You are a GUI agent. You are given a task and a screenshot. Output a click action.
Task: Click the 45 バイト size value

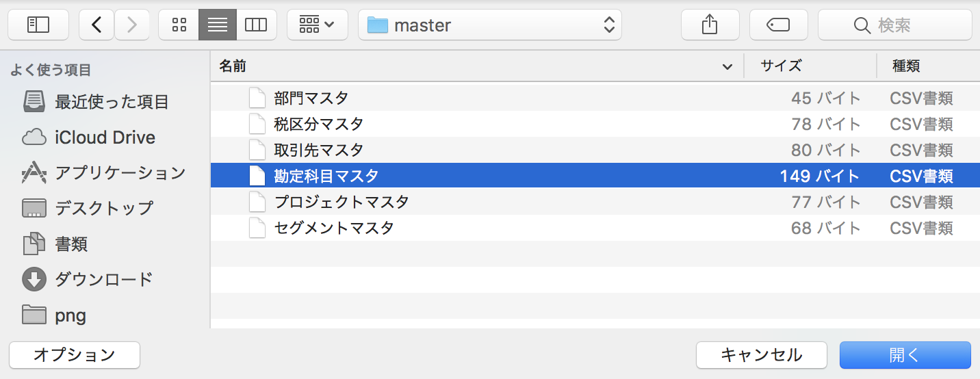point(825,98)
